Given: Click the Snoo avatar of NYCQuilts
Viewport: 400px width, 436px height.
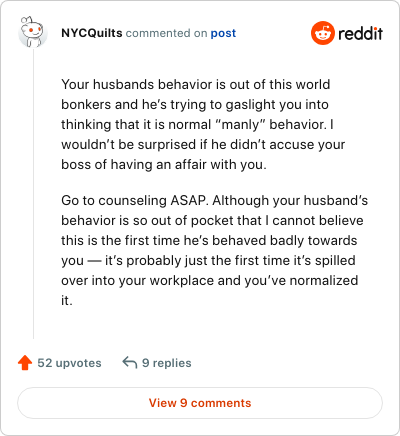Looking at the screenshot, I should click(x=32, y=32).
